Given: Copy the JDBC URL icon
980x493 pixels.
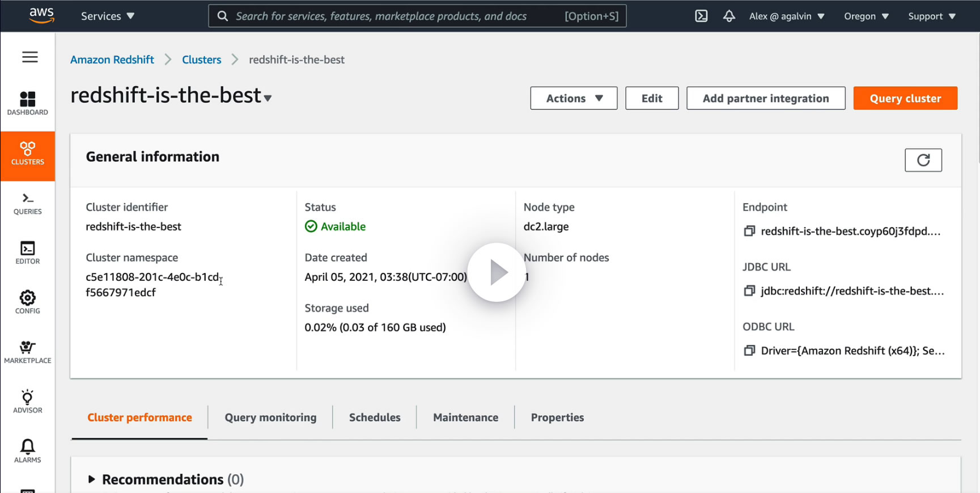Looking at the screenshot, I should click(x=749, y=290).
